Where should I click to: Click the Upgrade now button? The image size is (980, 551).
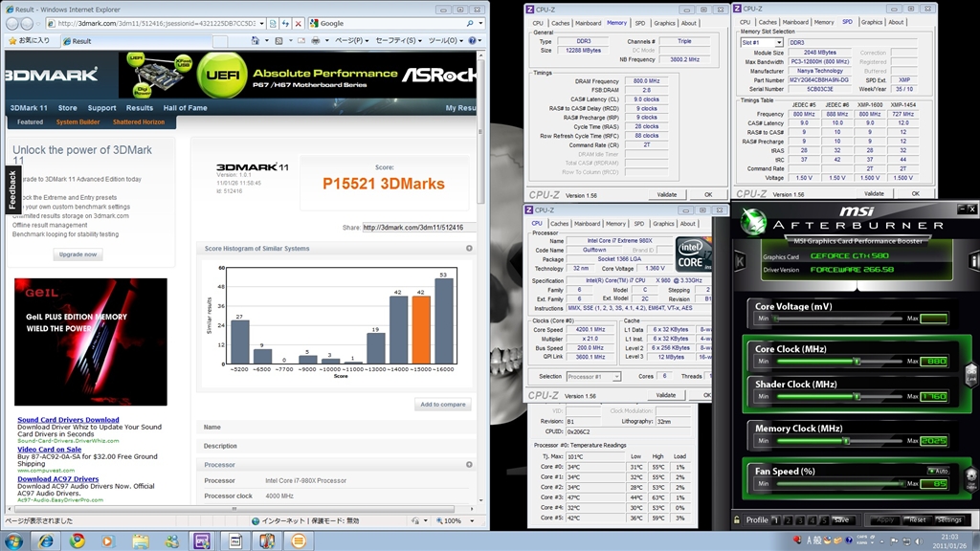pyautogui.click(x=78, y=254)
